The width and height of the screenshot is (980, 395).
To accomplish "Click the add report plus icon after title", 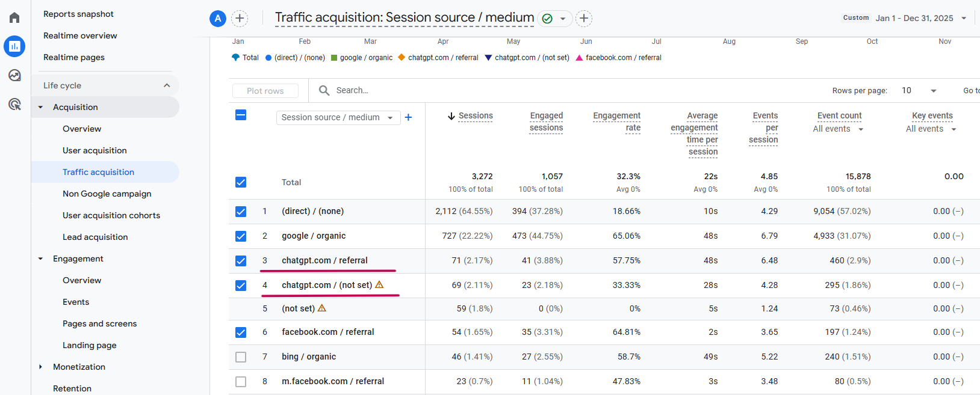I will coord(583,19).
